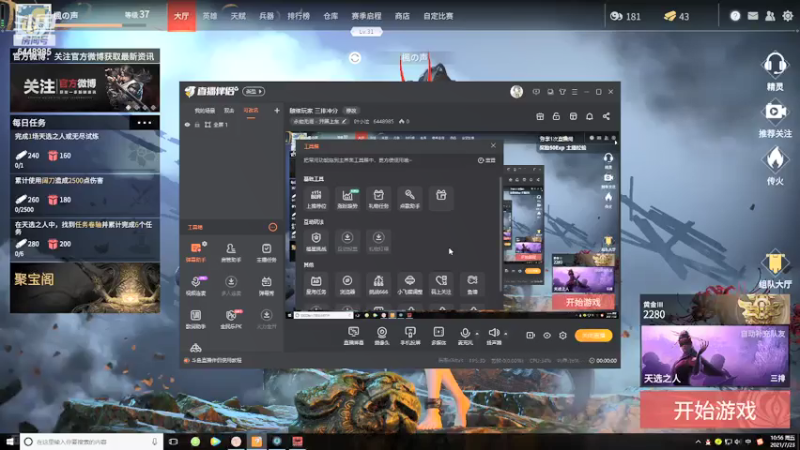Add a screen capture source from bottom bar
This screenshot has width=800, height=450.
coord(353,336)
